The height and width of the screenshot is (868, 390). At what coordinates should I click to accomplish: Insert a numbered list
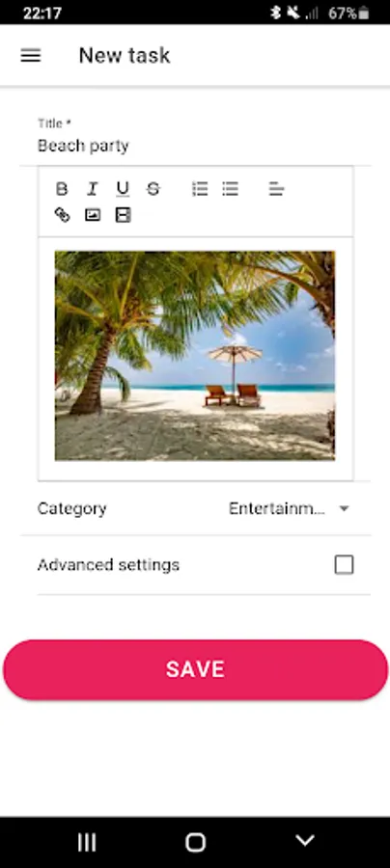pos(200,189)
